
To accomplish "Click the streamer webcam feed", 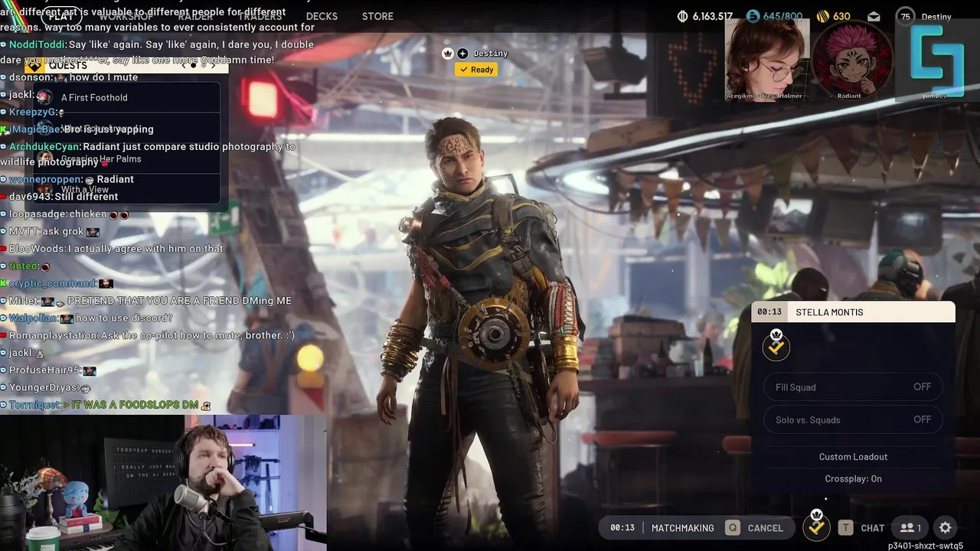I will (x=163, y=483).
